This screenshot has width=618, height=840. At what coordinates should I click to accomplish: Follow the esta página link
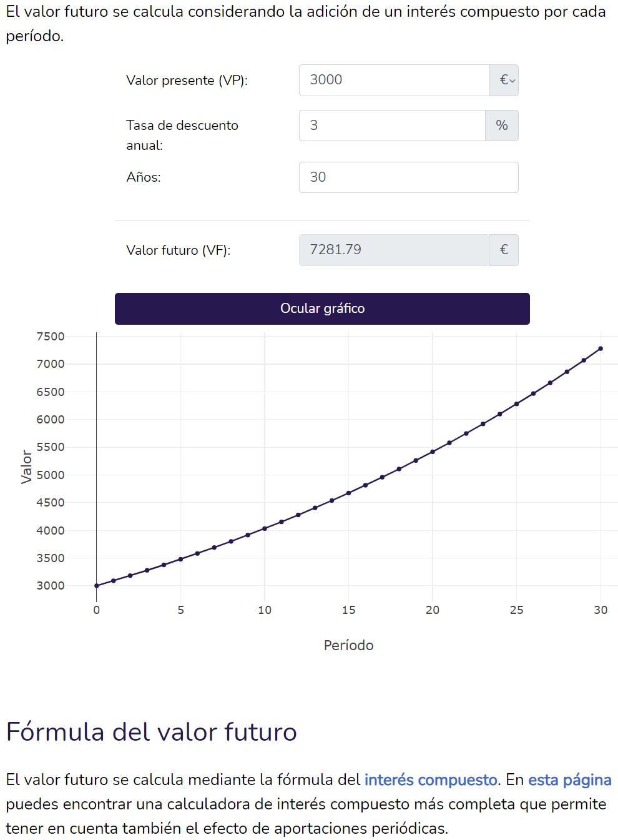tap(569, 780)
